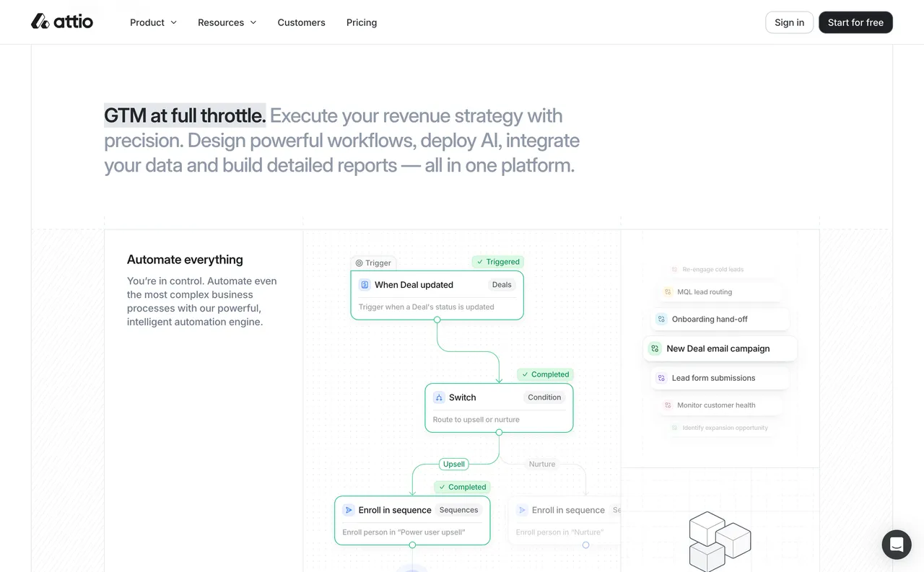924x572 pixels.
Task: Expand the Resources dropdown menu
Action: (x=227, y=22)
